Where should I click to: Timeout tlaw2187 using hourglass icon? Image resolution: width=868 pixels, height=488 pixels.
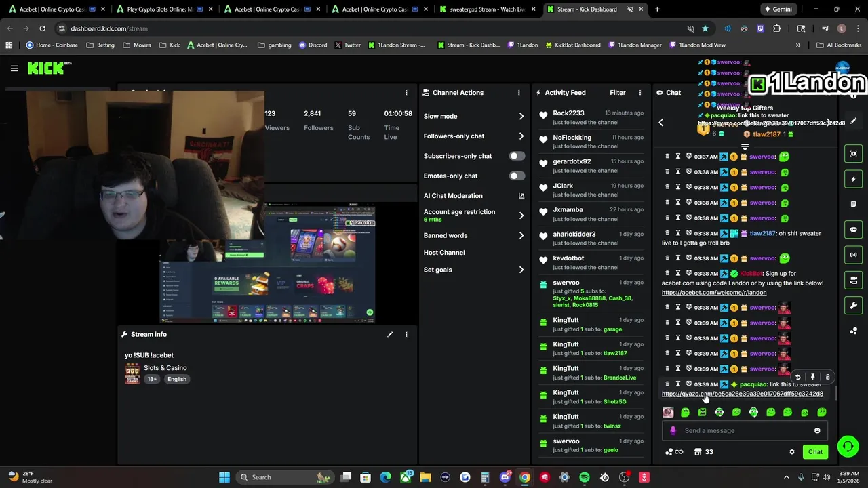click(x=677, y=233)
